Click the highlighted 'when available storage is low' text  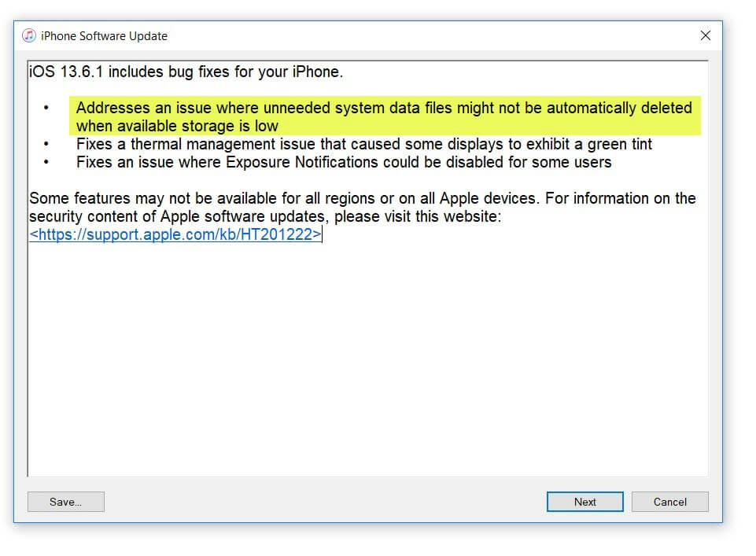click(177, 126)
